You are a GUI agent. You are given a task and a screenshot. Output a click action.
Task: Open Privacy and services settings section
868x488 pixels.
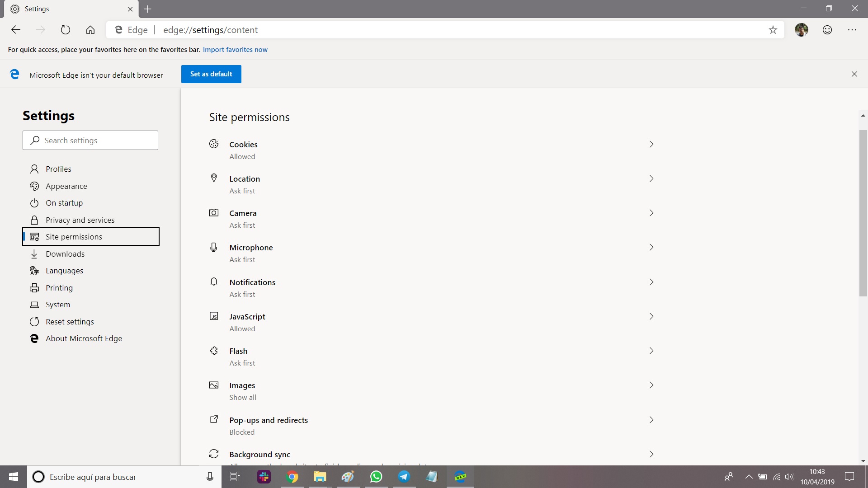pyautogui.click(x=80, y=220)
